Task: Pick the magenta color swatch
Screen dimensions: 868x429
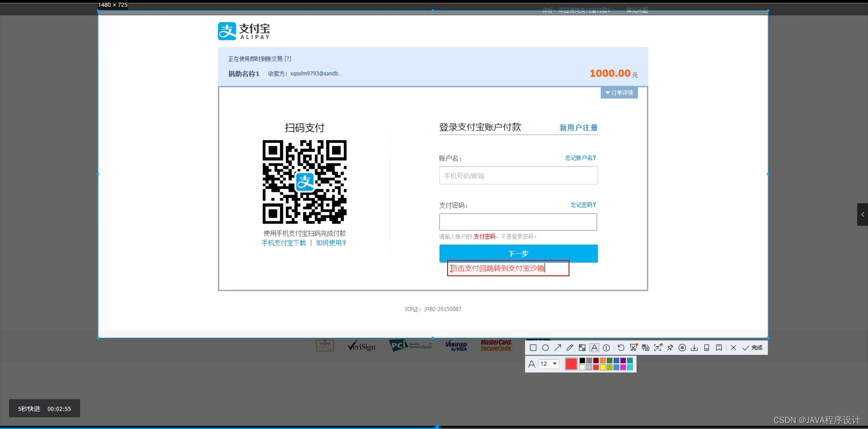Action: pos(623,367)
